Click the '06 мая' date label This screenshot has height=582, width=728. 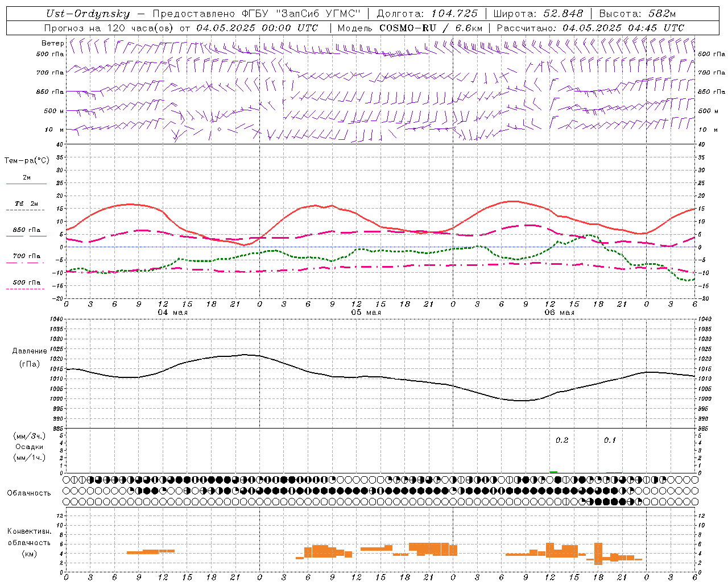pyautogui.click(x=559, y=312)
